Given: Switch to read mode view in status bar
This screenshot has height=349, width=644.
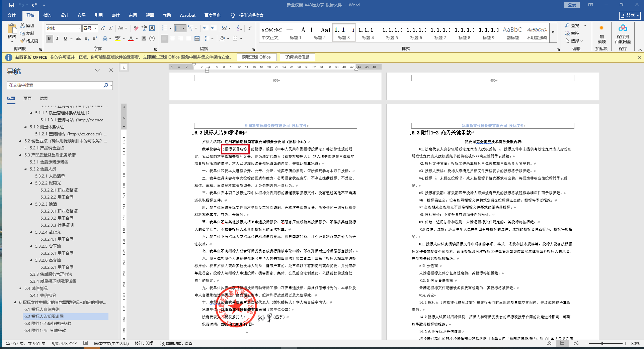Looking at the screenshot, I should [x=549, y=343].
